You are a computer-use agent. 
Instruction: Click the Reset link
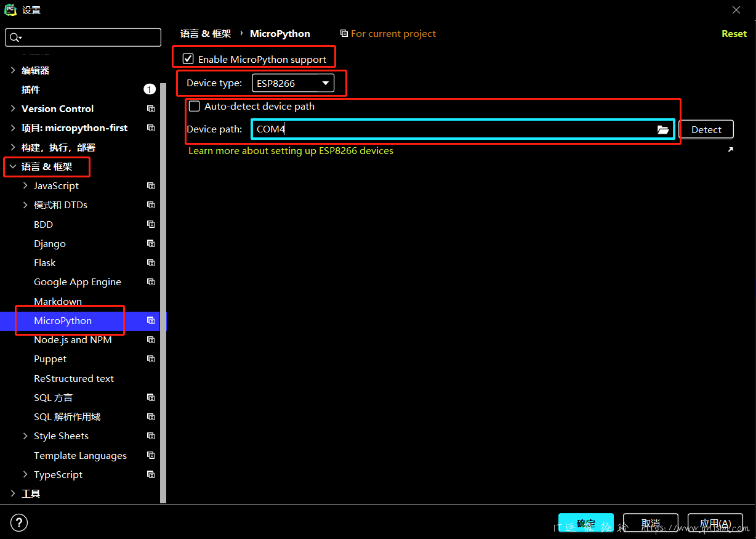pos(734,33)
